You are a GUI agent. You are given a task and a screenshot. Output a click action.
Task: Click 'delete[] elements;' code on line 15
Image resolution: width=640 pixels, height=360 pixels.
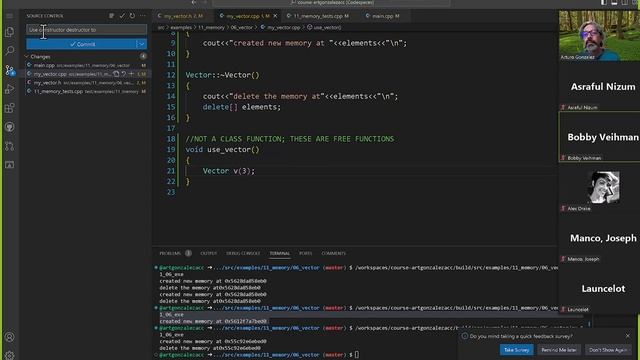pos(242,107)
